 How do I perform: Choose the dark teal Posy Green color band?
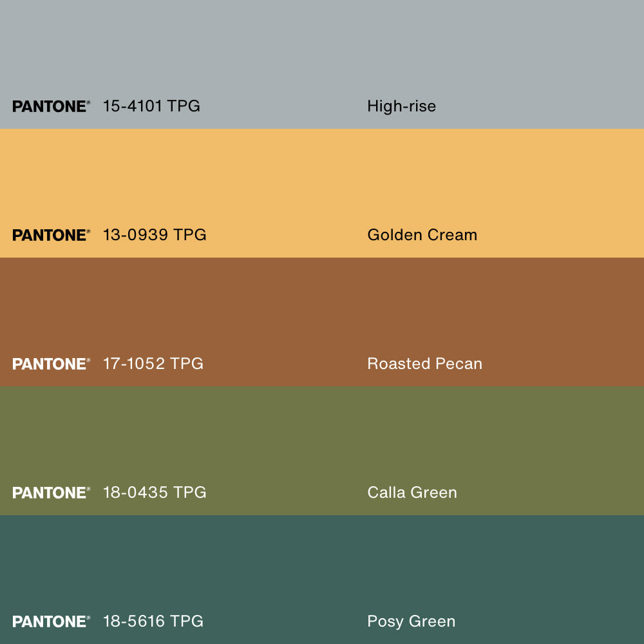[x=322, y=567]
